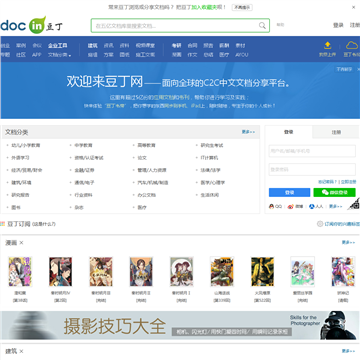Open the 建筑/环境 category
Screen dimensions: 360x360
tap(21, 183)
